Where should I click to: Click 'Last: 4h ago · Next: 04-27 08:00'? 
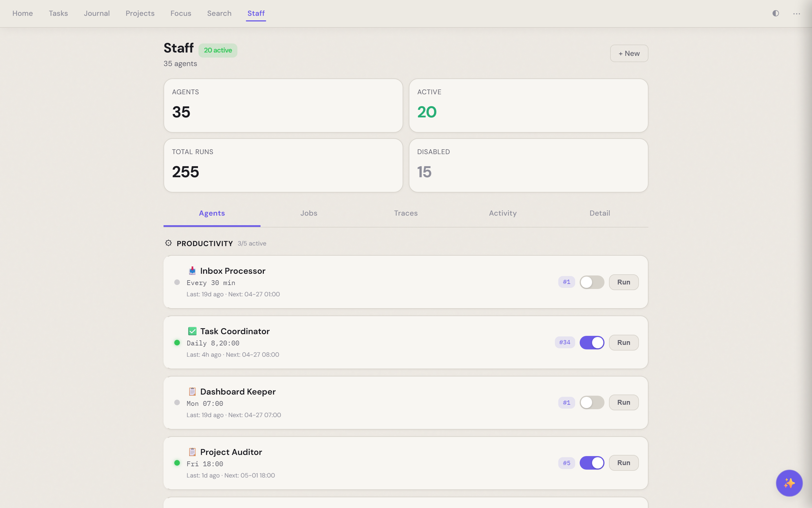[233, 355]
